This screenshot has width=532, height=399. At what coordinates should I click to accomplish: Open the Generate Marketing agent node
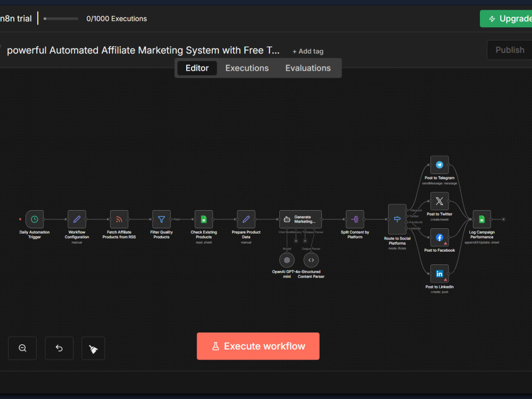click(x=301, y=219)
